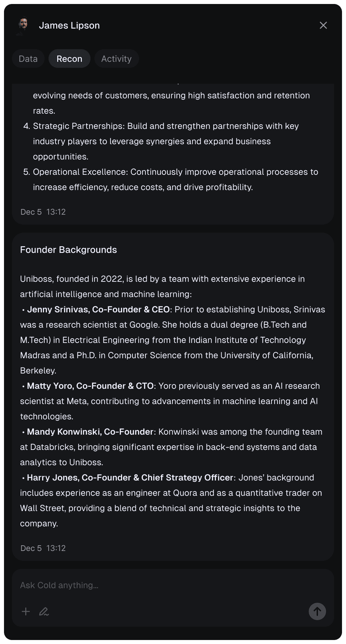Select Jenny Srinivas, Co-Founder & CEO text
Viewport: 346px width, 644px height.
click(x=98, y=309)
